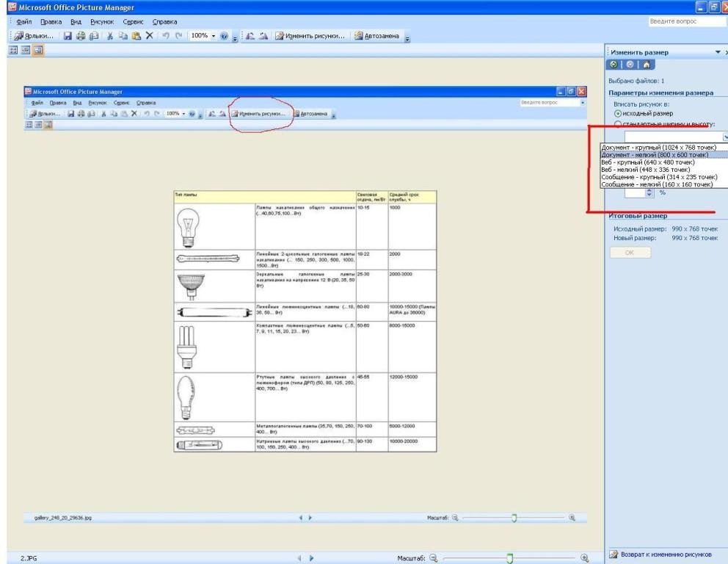Copy using the toolbar Copy icon
The image size is (728, 564).
(x=123, y=36)
